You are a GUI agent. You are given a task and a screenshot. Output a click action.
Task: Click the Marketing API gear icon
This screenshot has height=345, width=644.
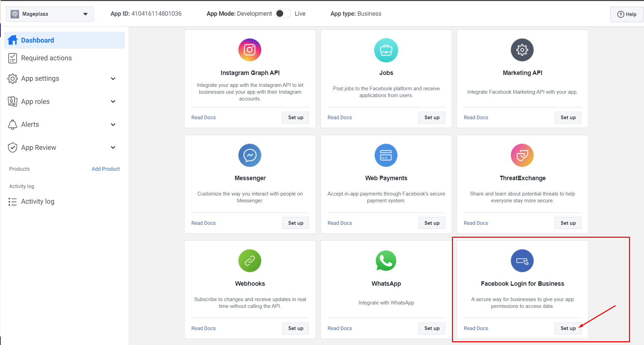pos(522,50)
